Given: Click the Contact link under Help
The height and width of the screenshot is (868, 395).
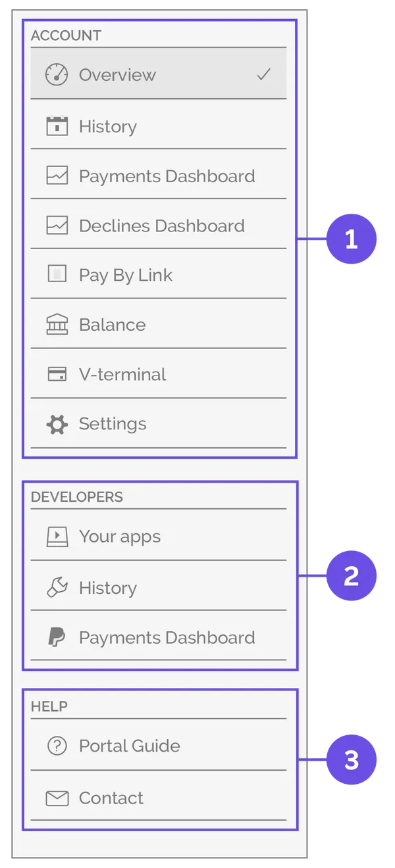Looking at the screenshot, I should click(x=111, y=798).
